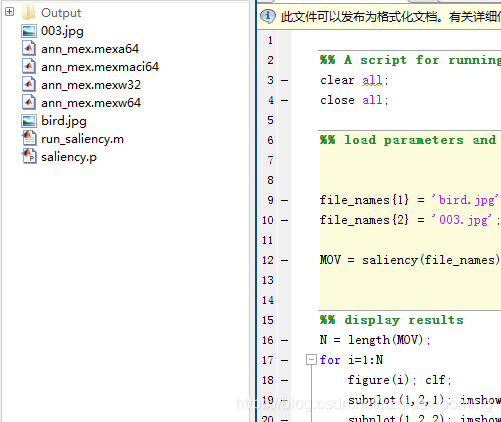Click the run_saliency.m script icon

tap(29, 138)
